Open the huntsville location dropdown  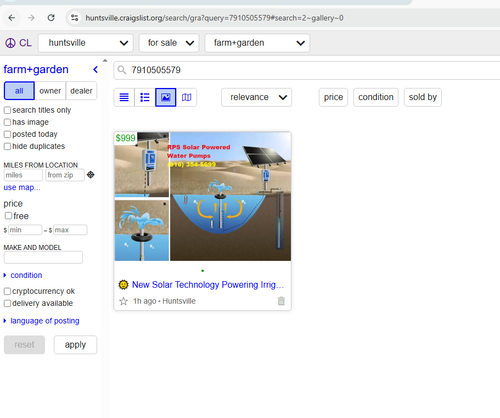coord(86,43)
